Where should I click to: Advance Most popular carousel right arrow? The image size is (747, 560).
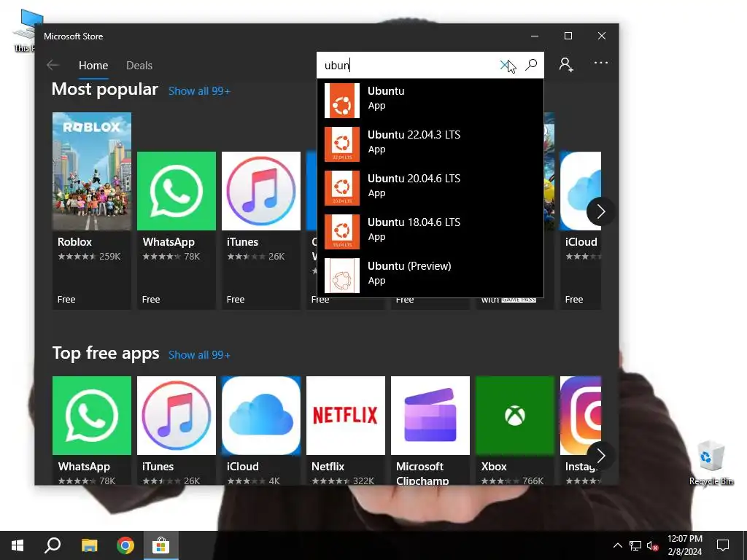(600, 211)
